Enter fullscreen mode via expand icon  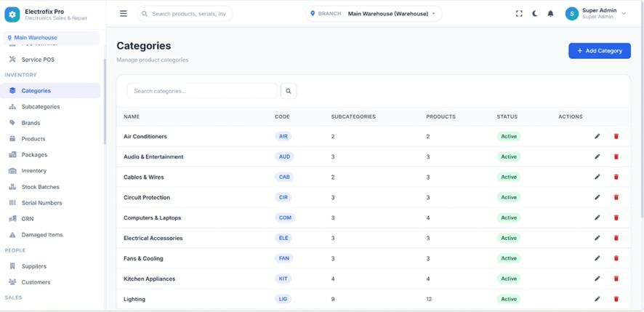pyautogui.click(x=519, y=14)
